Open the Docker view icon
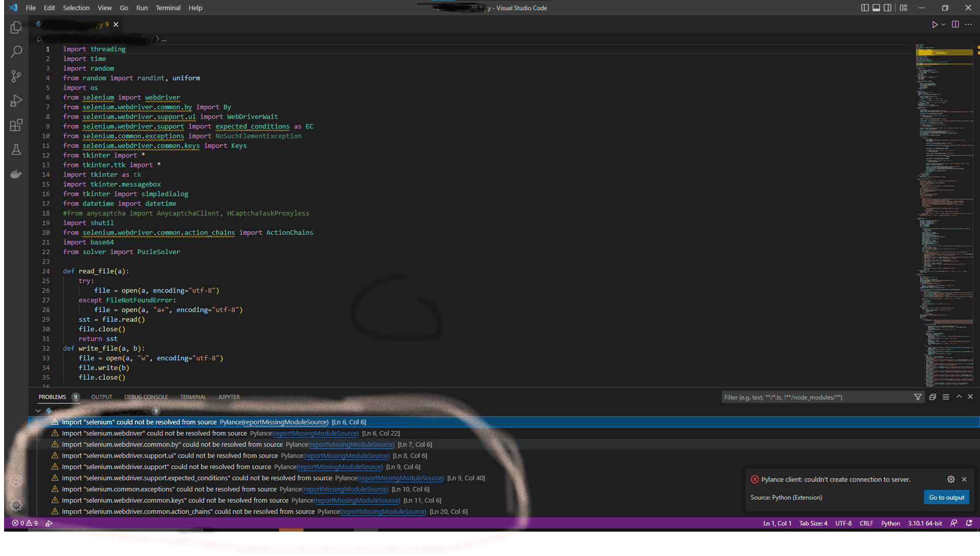The width and height of the screenshot is (980, 556). pos(16,174)
